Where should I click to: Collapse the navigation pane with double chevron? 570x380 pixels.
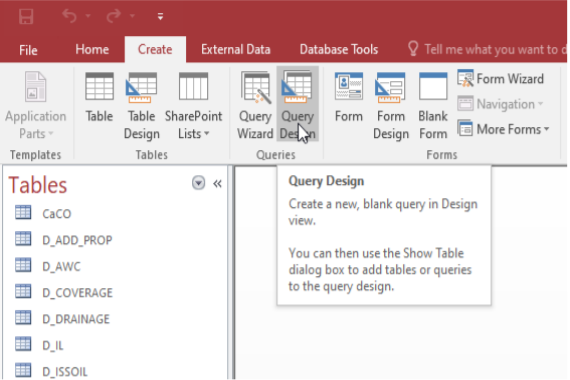(x=217, y=184)
